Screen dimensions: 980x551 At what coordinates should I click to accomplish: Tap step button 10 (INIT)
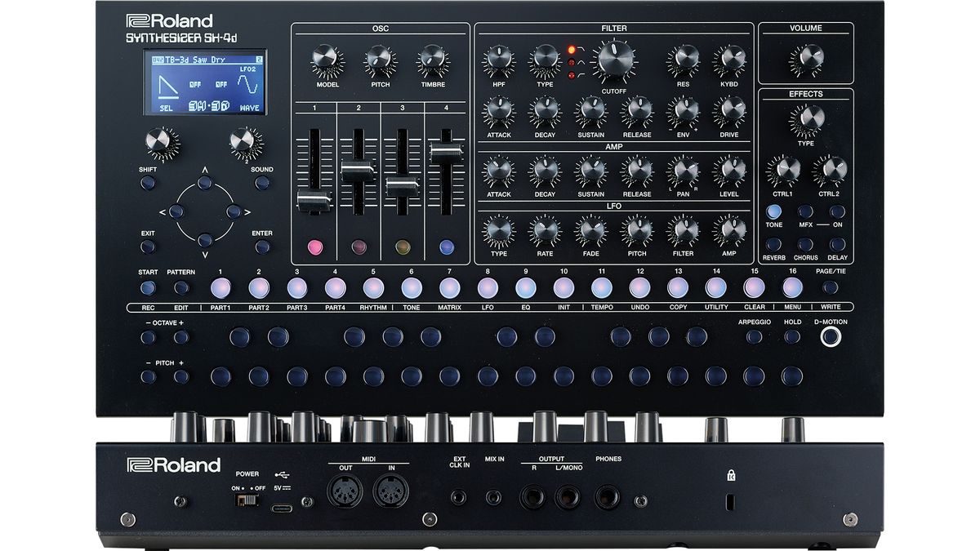(563, 287)
